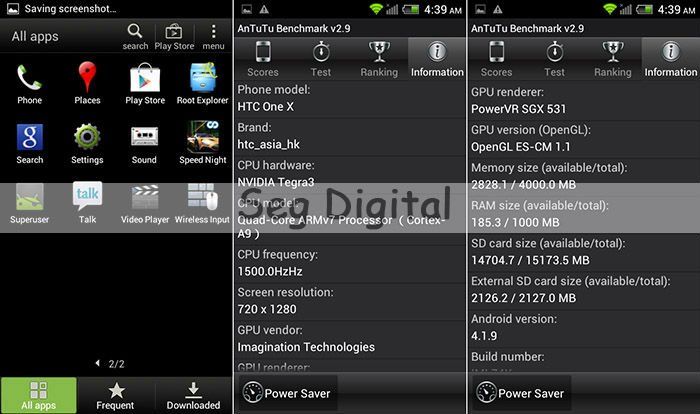Image resolution: width=700 pixels, height=414 pixels.
Task: Launch Wireless Input app
Action: 202,203
